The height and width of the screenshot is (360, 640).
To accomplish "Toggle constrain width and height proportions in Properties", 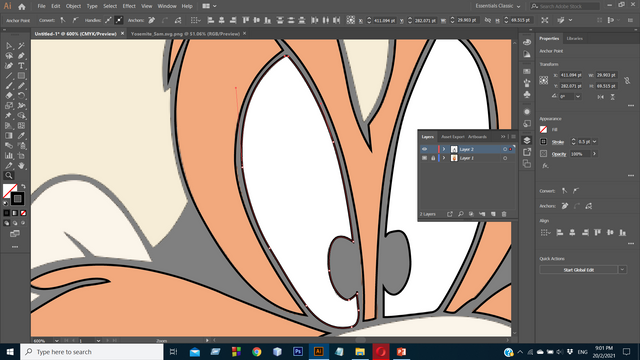I will click(x=627, y=80).
